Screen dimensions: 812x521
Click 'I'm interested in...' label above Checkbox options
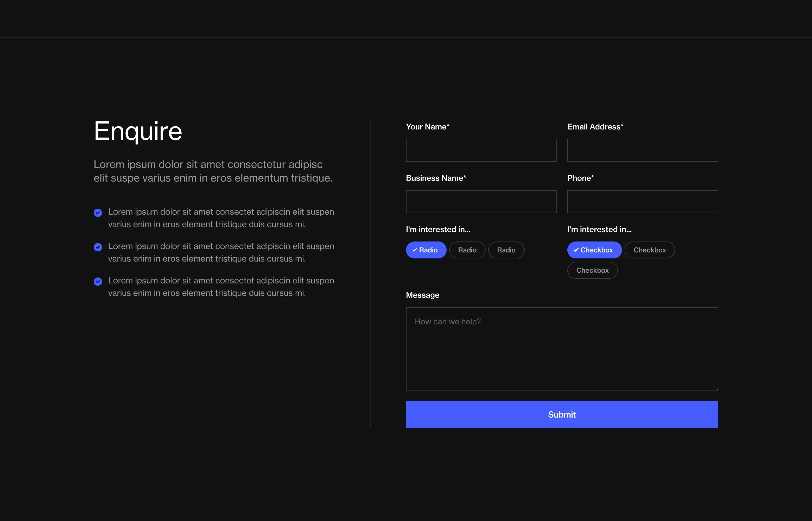pos(599,230)
